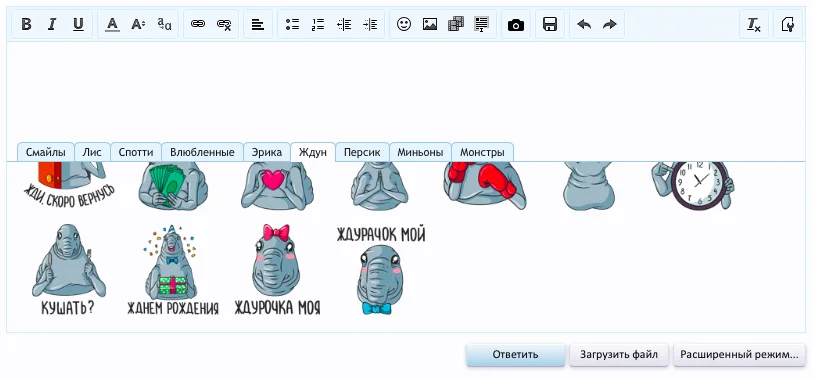Screen dimensions: 813x379
Task: Insert an image with picture icon
Action: point(430,24)
